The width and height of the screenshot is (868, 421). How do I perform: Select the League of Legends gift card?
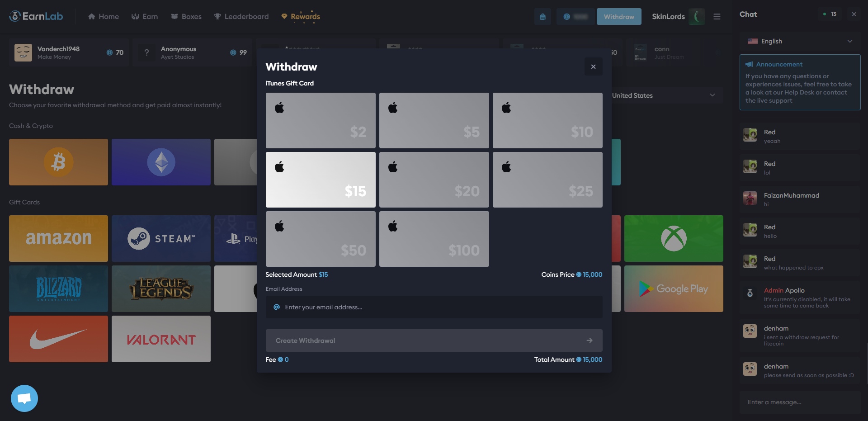(161, 289)
